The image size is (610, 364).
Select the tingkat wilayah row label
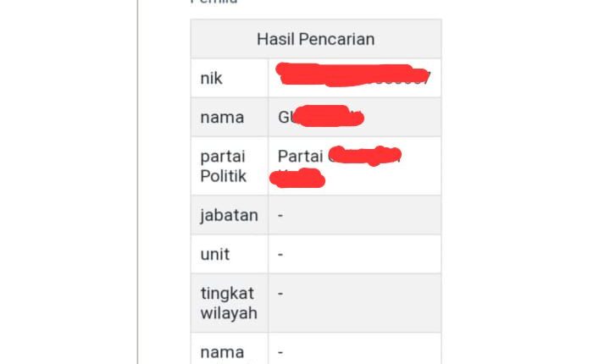(x=229, y=303)
